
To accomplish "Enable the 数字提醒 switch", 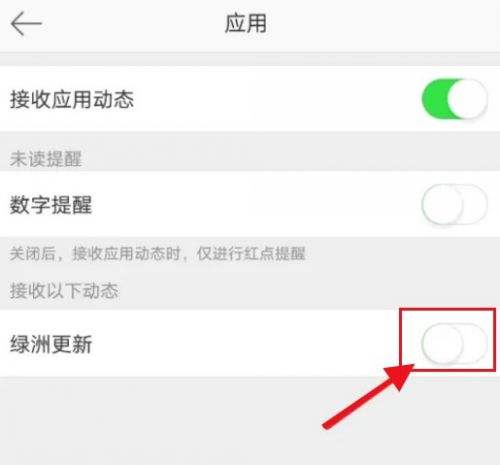I will pyautogui.click(x=455, y=204).
